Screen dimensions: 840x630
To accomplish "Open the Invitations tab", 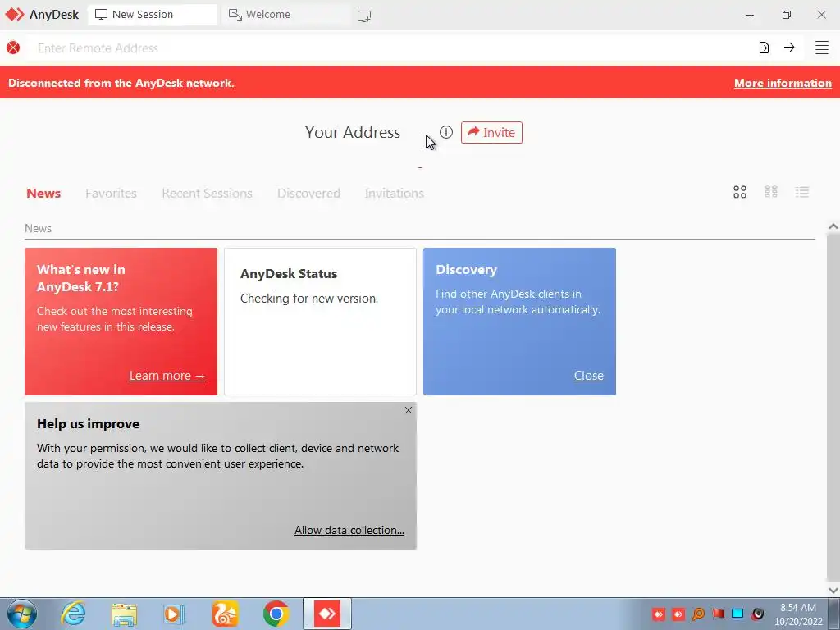I will point(395,193).
